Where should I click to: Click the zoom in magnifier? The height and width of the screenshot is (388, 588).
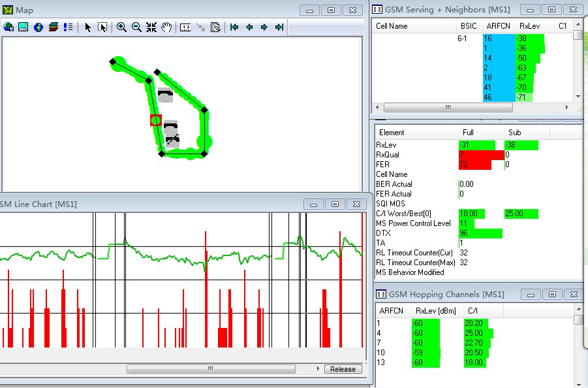tap(121, 27)
